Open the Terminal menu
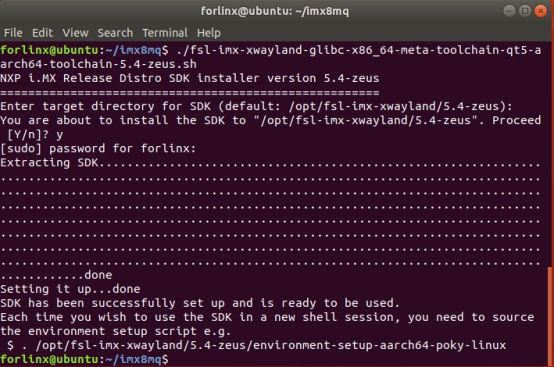Viewport: 554px width, 367px height. pyautogui.click(x=165, y=33)
